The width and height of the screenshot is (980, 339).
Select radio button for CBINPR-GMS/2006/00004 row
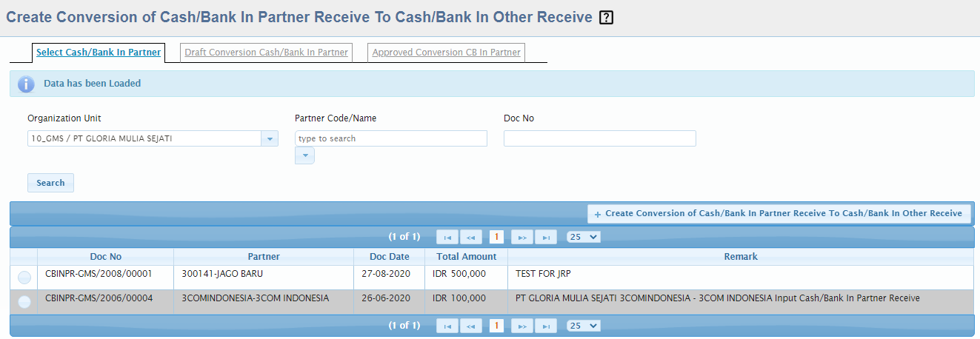pyautogui.click(x=24, y=302)
